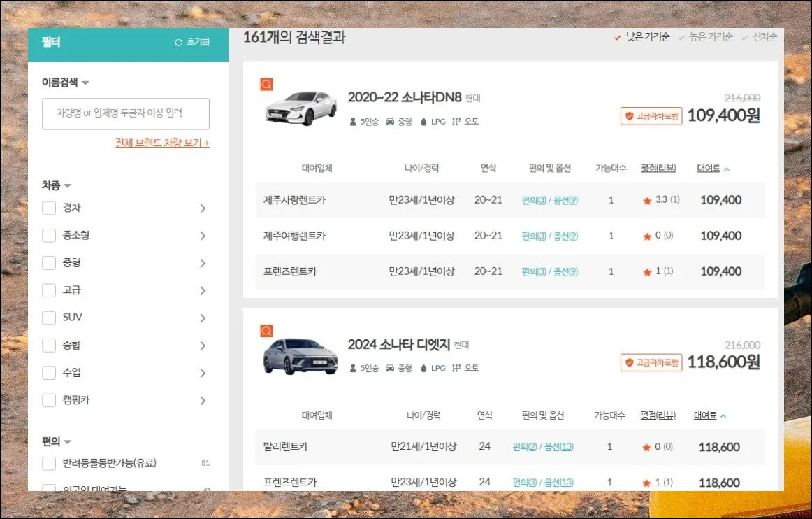Click the magnifier icon on 2024 소나타 디엣지 card
Viewport: 812px width, 519px height.
click(x=266, y=331)
